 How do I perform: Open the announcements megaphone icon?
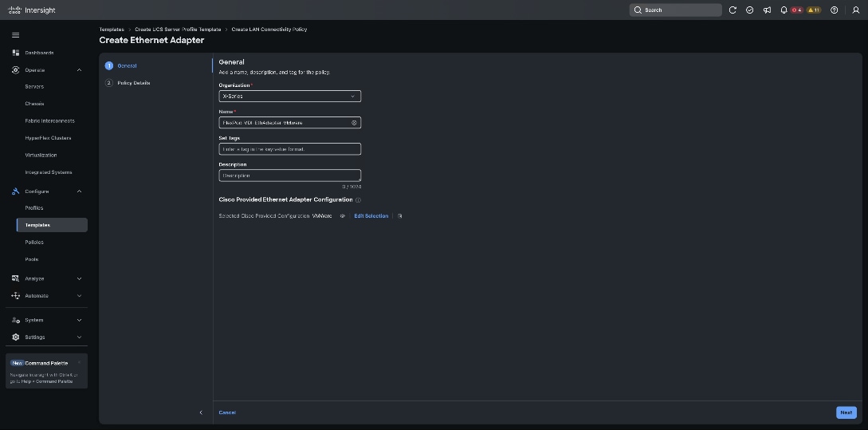point(767,10)
